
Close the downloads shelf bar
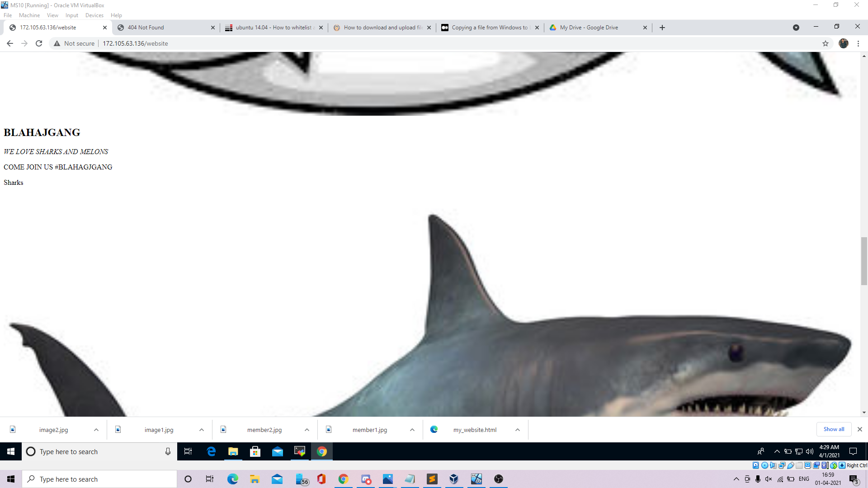(x=860, y=429)
